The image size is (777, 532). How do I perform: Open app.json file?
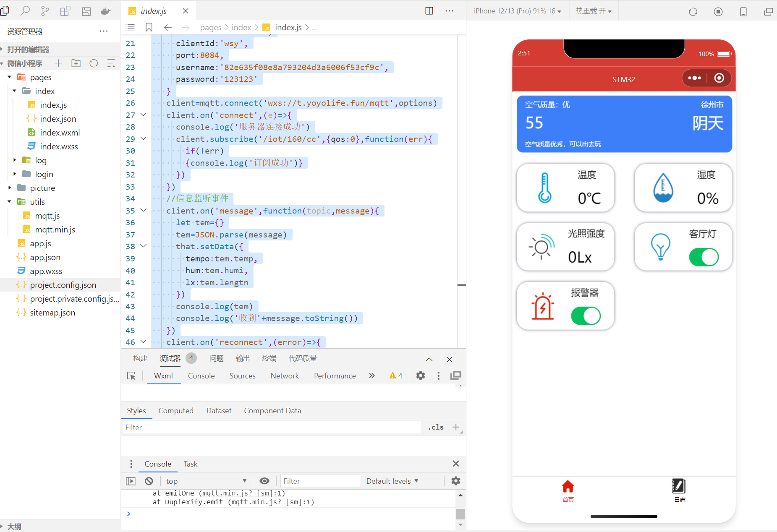coord(45,257)
